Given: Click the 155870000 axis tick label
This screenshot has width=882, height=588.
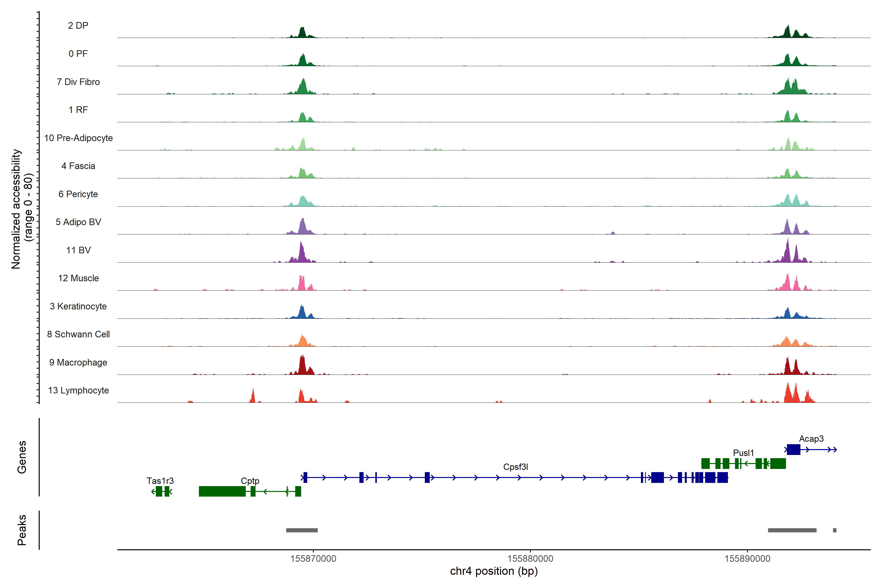Looking at the screenshot, I should pyautogui.click(x=313, y=559).
